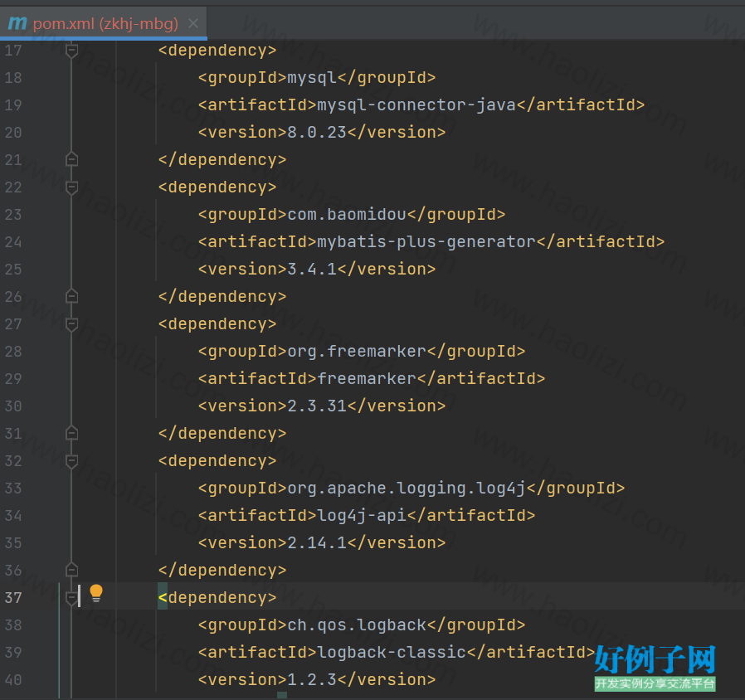Image resolution: width=745 pixels, height=700 pixels.
Task: Click the opening dependency tag on line 27
Action: tap(217, 324)
